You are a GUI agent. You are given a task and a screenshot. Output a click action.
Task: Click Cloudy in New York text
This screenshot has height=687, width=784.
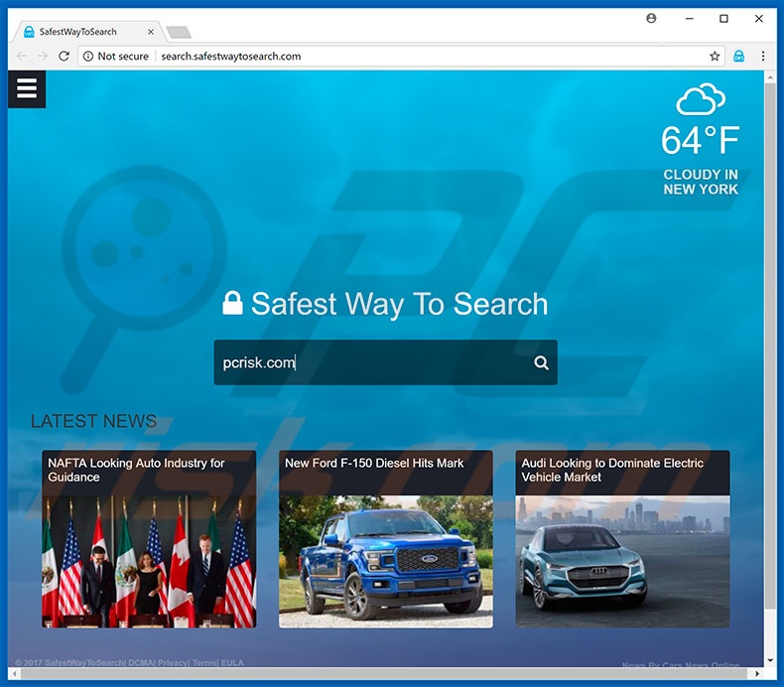[701, 182]
